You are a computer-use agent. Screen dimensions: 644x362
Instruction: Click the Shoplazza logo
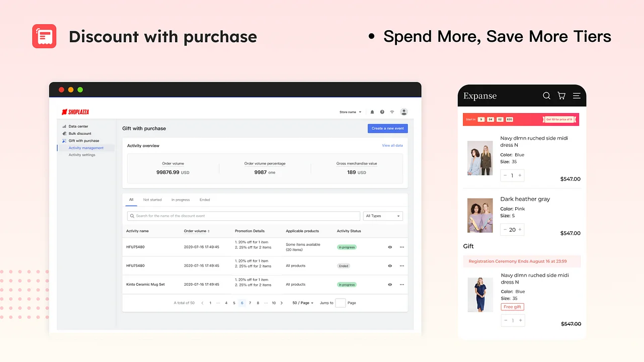click(75, 112)
